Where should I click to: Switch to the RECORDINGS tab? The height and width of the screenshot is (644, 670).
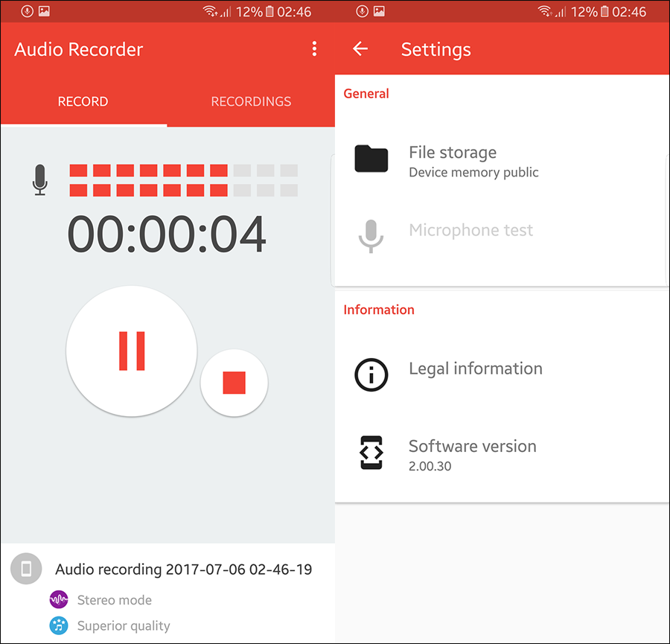coord(251,101)
